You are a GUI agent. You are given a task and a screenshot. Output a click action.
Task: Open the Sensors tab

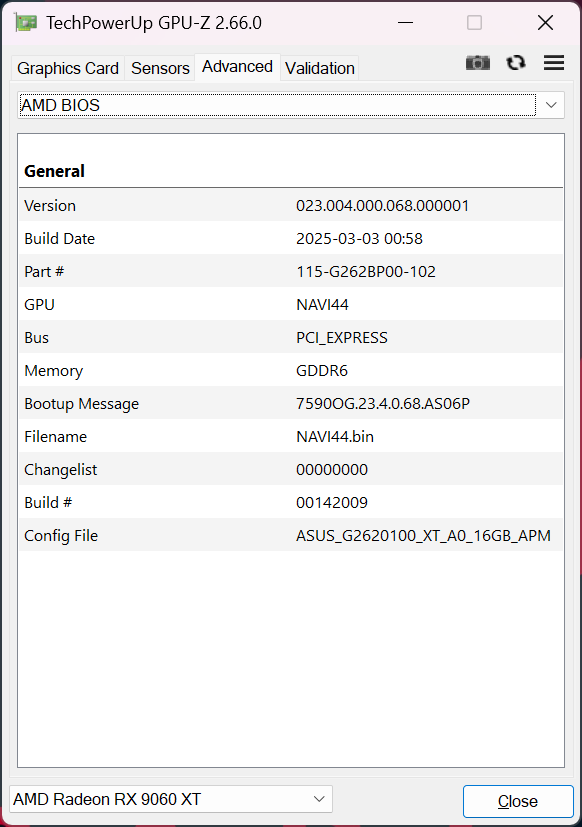pyautogui.click(x=160, y=68)
